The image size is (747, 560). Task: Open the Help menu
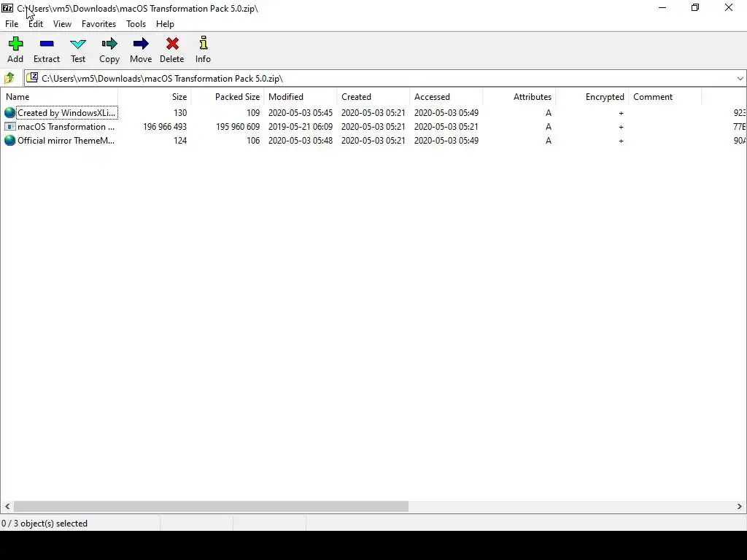tap(165, 24)
